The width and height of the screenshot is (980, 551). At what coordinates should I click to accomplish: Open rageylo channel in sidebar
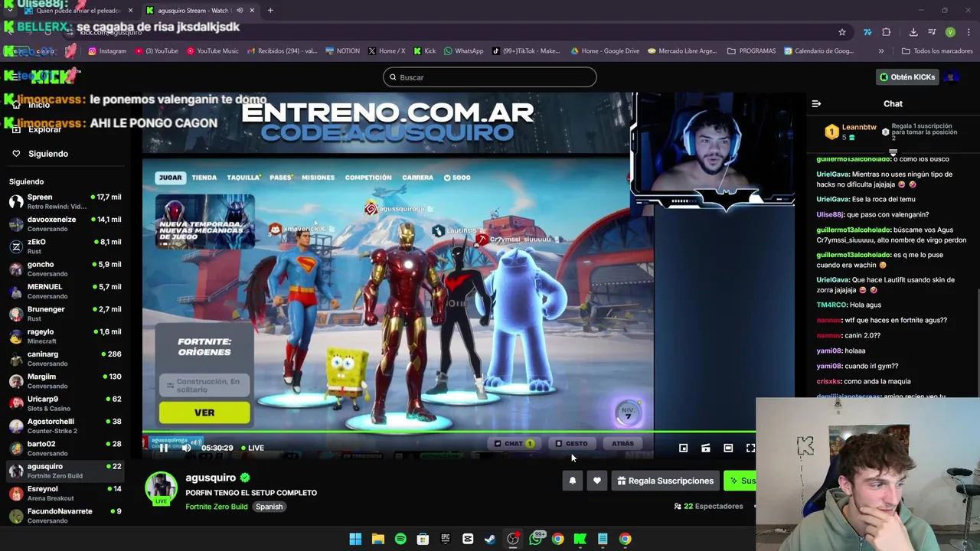pos(64,336)
